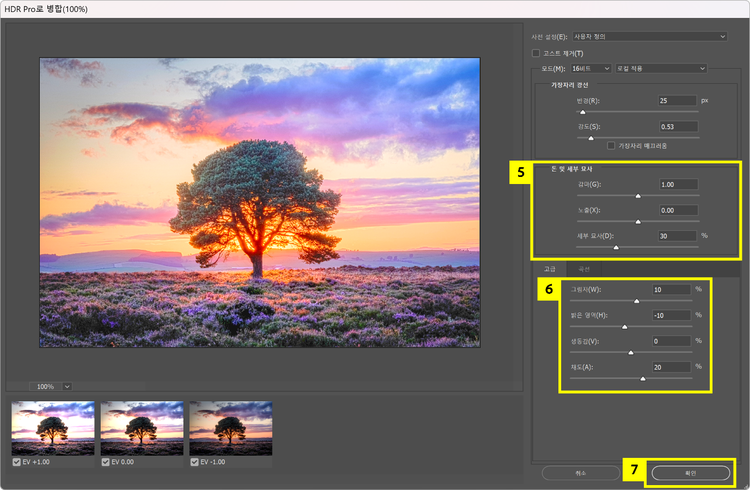Click the 취소 cancel button
The image size is (750, 490).
coord(581,473)
